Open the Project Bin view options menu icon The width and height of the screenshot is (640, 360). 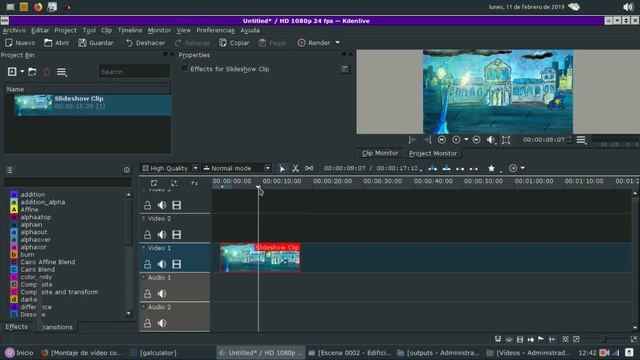tap(62, 72)
